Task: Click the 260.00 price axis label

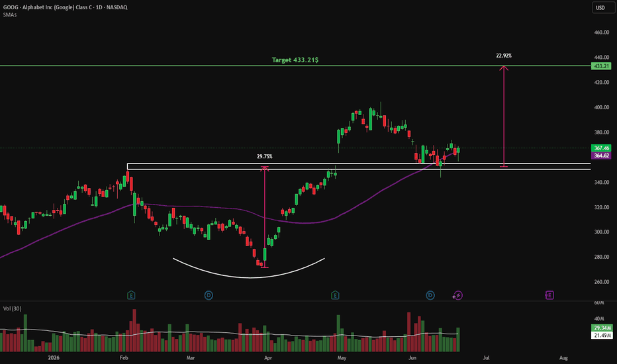Action: [602, 282]
